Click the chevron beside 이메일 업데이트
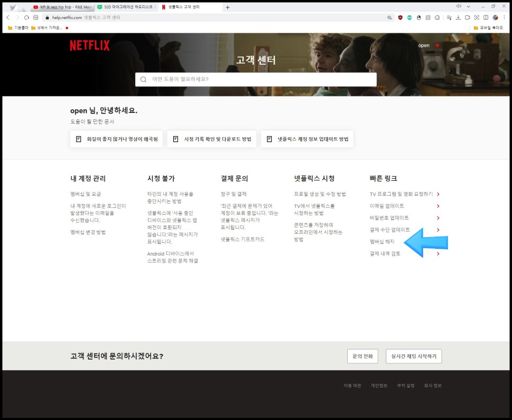This screenshot has width=512, height=420. 438,206
